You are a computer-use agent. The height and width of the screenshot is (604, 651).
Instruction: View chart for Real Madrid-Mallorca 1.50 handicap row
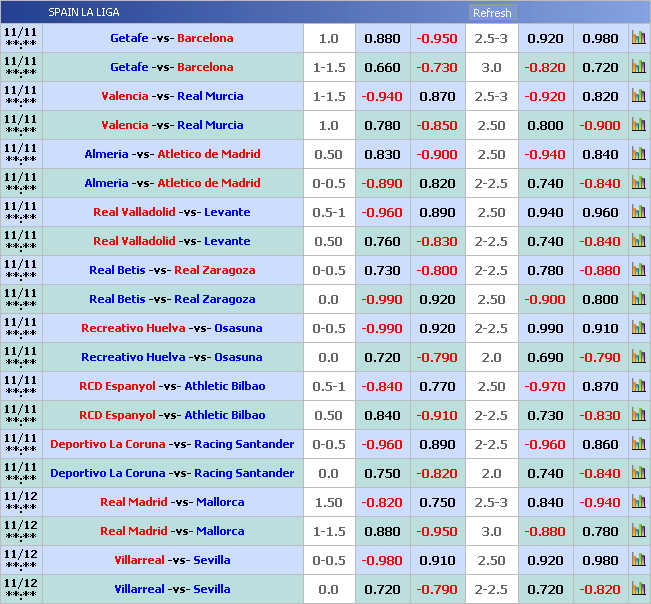tap(638, 502)
